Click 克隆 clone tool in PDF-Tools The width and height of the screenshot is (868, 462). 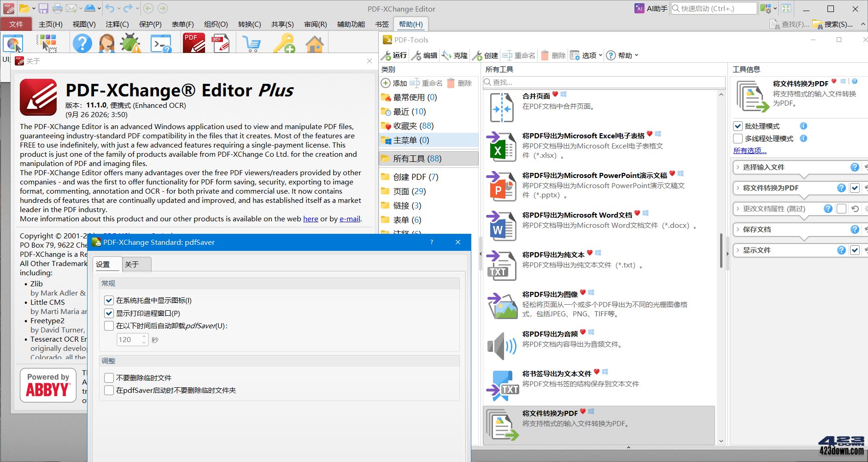pos(455,55)
